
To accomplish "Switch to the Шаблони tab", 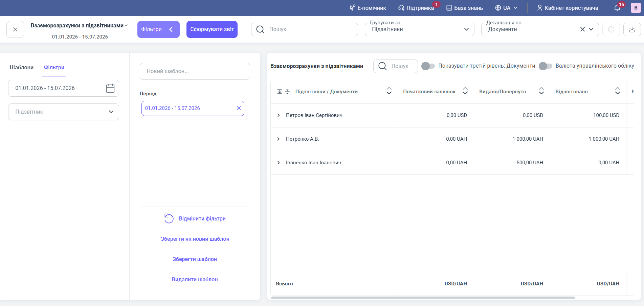I will point(22,68).
